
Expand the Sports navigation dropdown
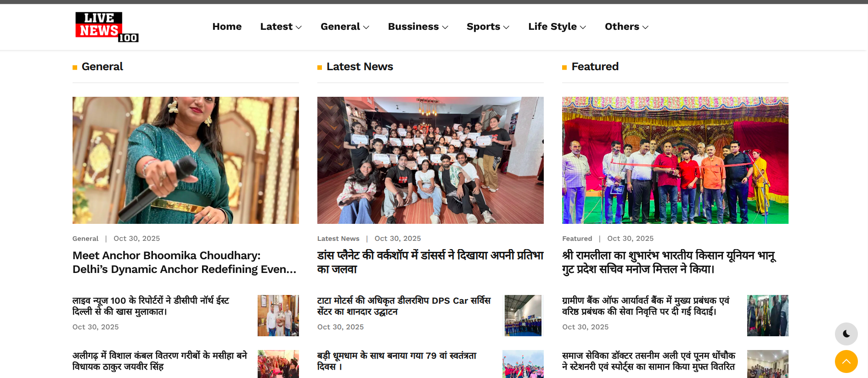tap(488, 27)
